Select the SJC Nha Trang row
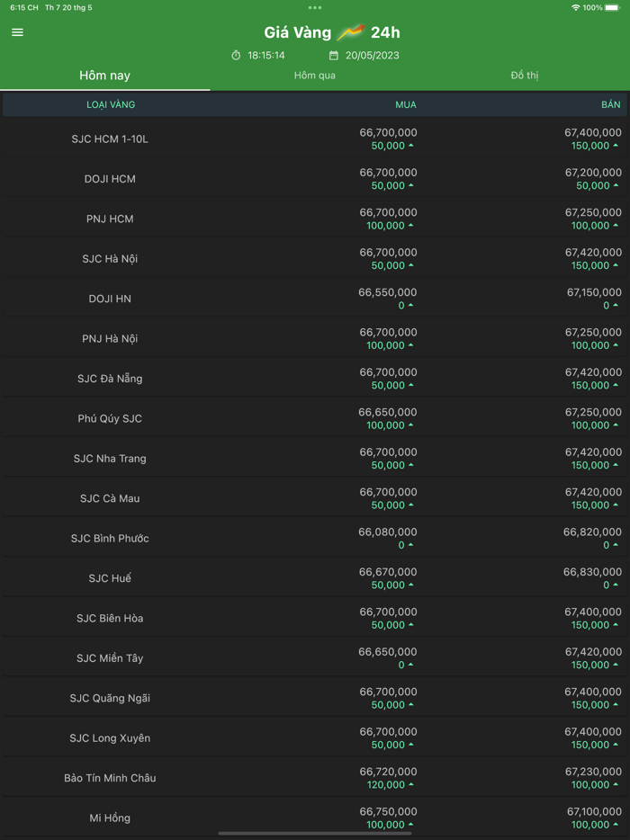 (x=315, y=458)
